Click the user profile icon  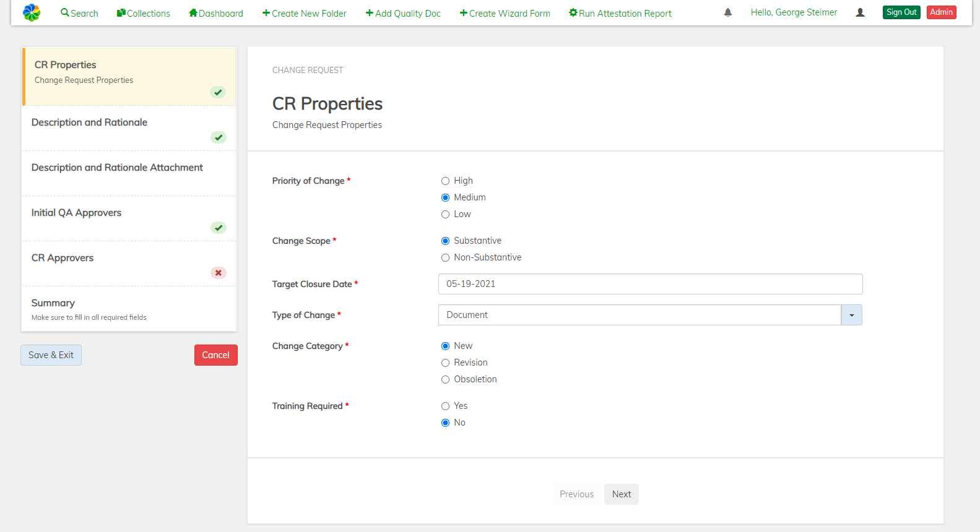click(x=860, y=12)
